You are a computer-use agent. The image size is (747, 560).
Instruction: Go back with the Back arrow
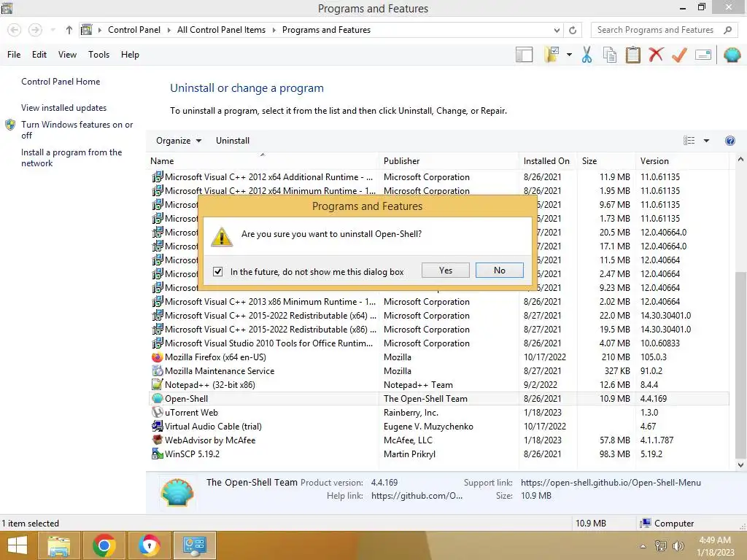point(15,30)
